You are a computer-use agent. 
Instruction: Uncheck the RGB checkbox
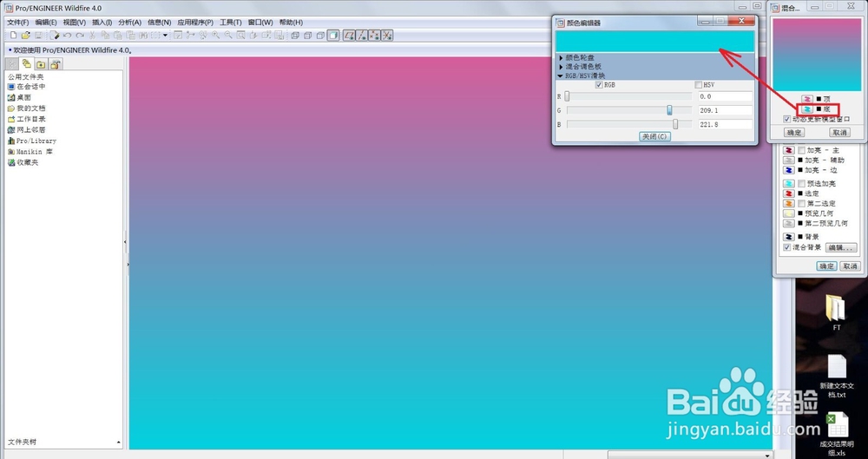(598, 85)
